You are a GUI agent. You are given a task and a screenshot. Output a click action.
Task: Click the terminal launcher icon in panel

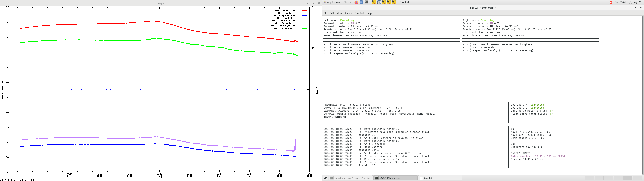pos(366,2)
